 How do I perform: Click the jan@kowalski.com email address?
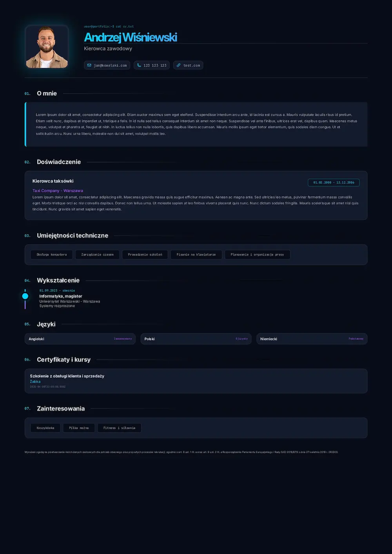[110, 66]
